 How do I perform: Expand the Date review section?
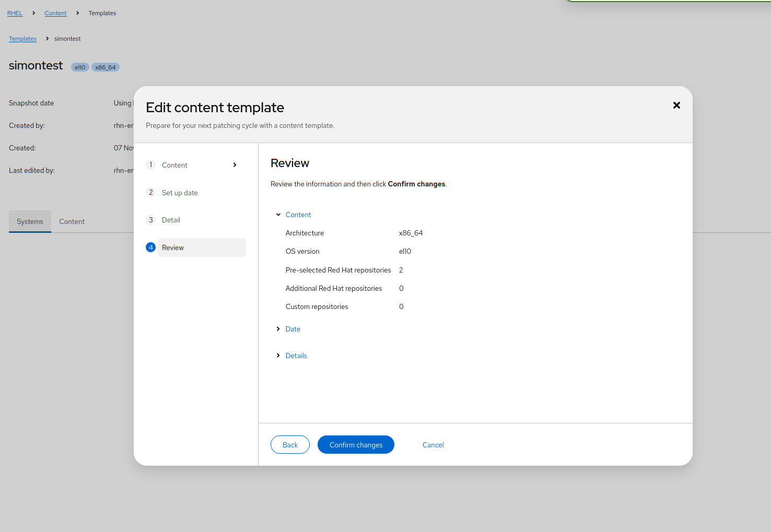[x=278, y=329]
